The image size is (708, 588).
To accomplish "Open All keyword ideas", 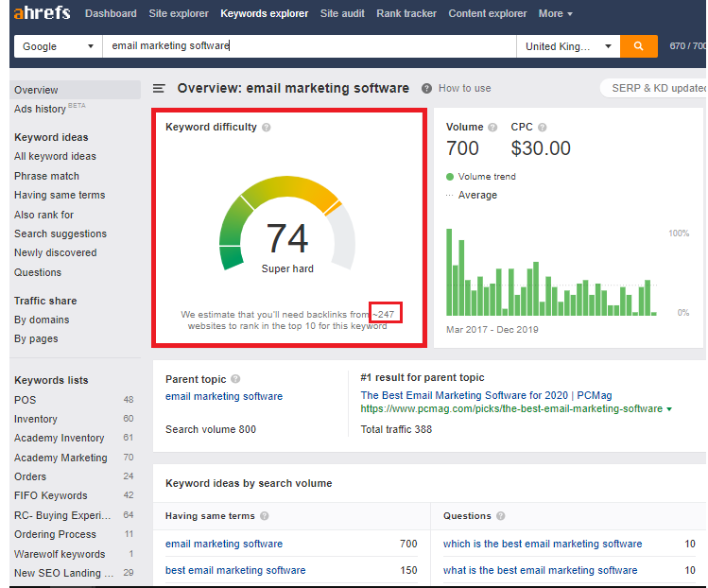I will pyautogui.click(x=55, y=156).
